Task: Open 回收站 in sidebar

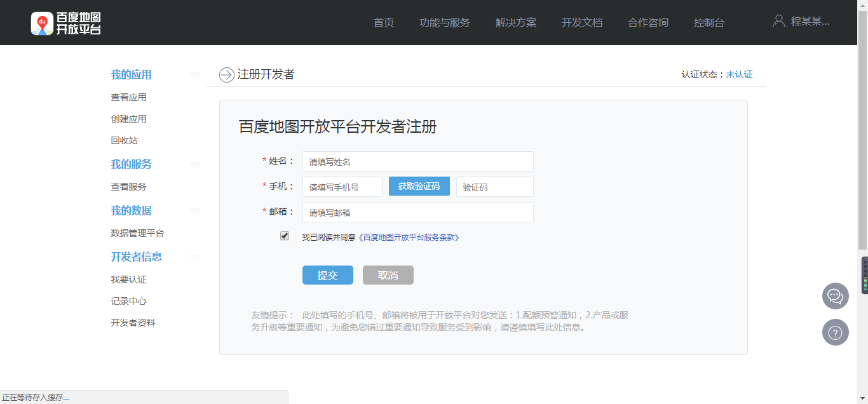Action: (x=125, y=140)
